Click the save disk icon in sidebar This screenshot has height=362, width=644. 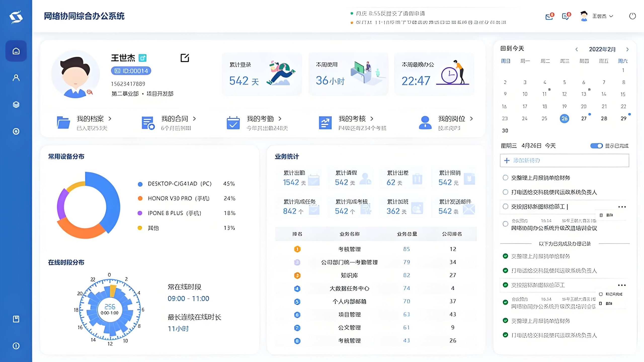tap(16, 319)
